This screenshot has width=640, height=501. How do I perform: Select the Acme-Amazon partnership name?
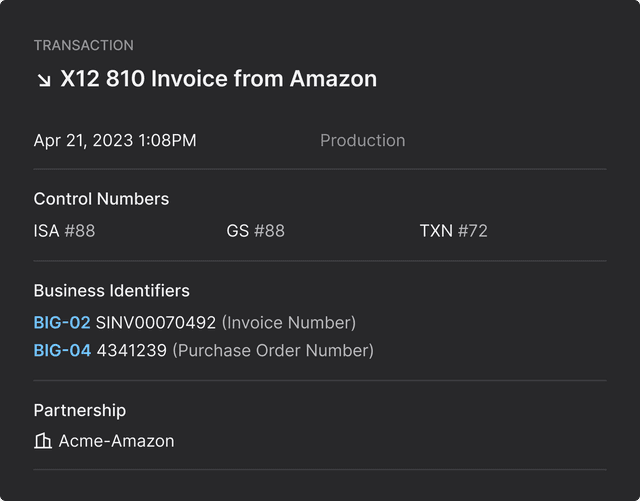(116, 441)
